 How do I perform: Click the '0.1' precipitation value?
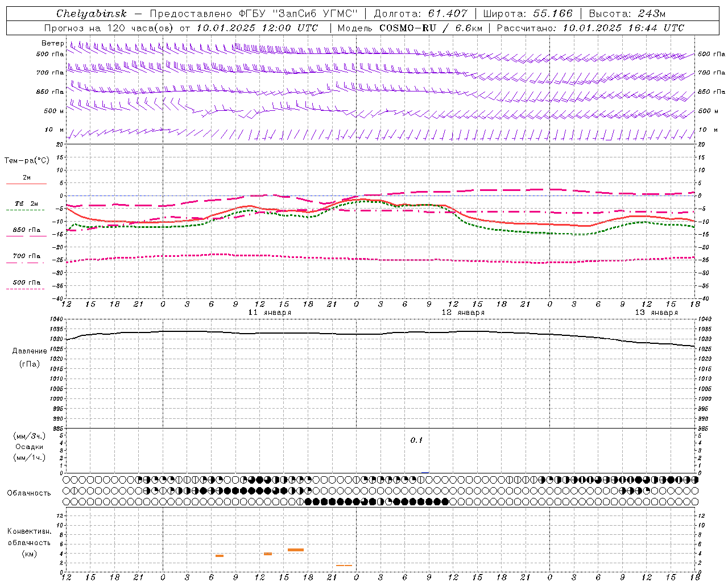click(x=416, y=440)
